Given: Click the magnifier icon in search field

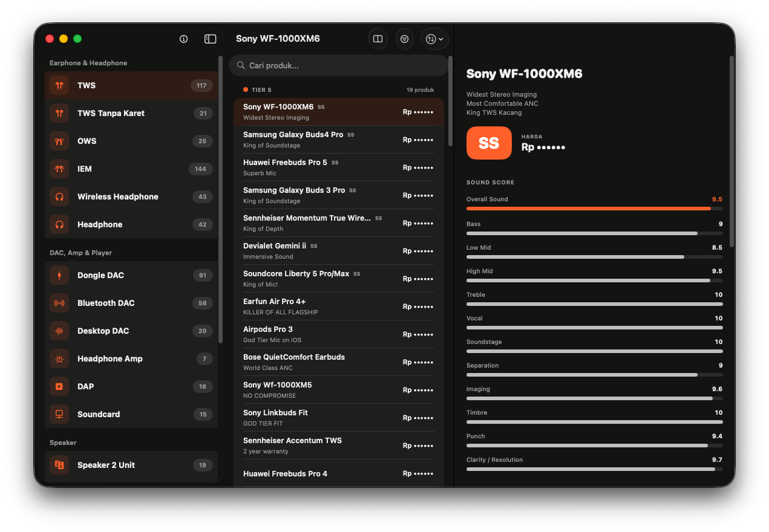Looking at the screenshot, I should coord(241,65).
